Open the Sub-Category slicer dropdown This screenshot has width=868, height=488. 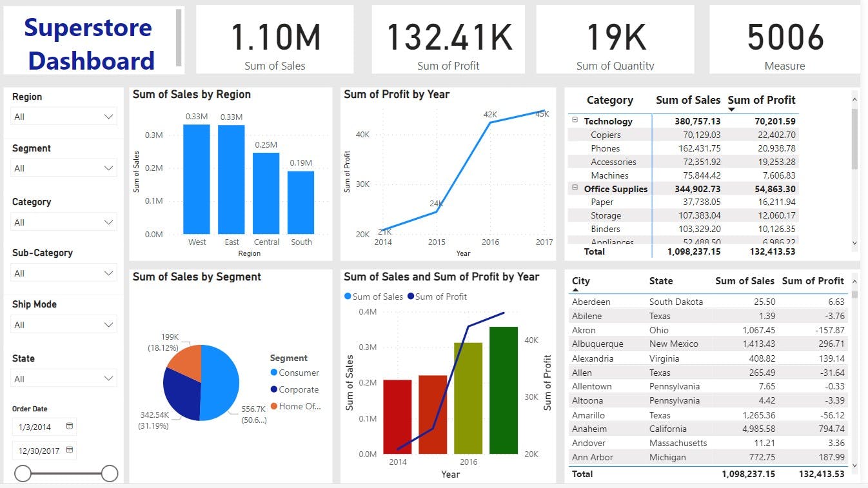(x=64, y=273)
